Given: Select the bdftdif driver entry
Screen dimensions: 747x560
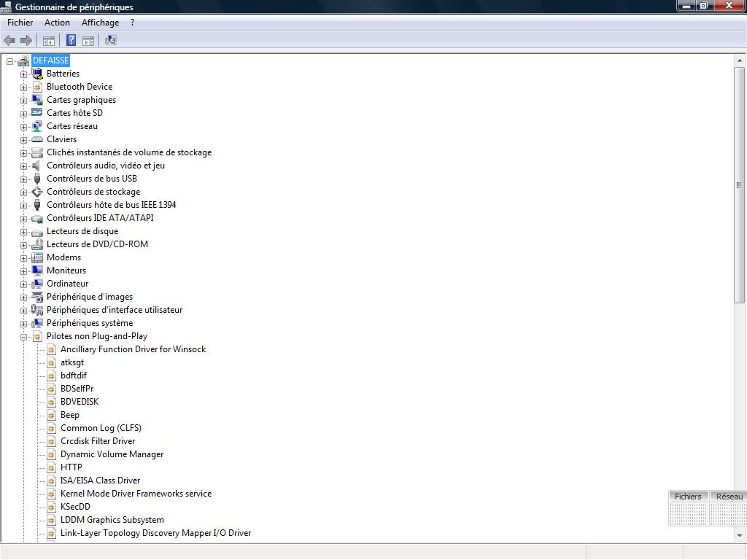Looking at the screenshot, I should 74,376.
